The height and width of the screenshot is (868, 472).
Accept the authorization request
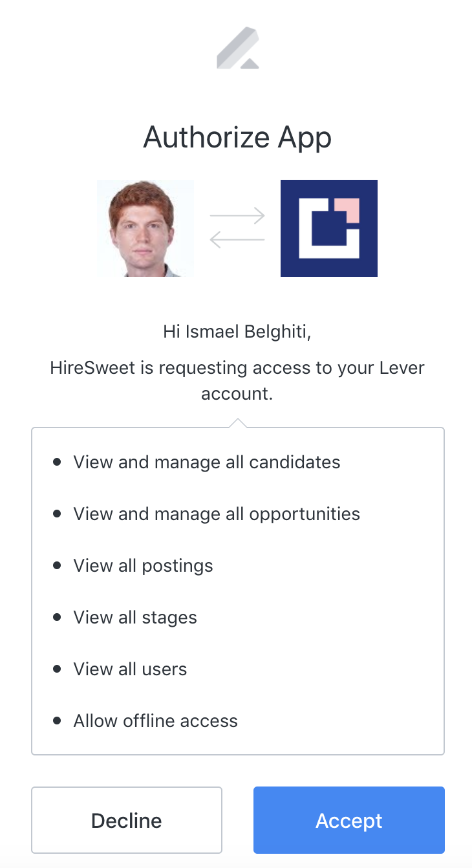349,819
